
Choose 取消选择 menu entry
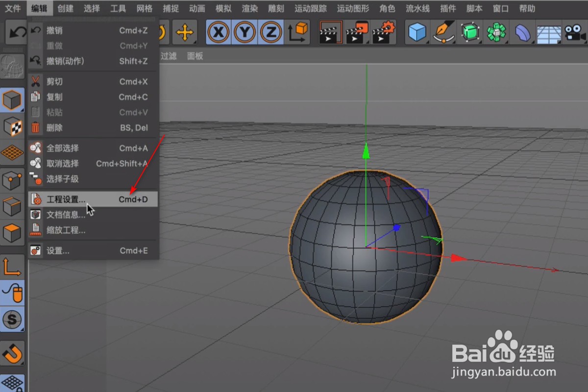click(93, 163)
